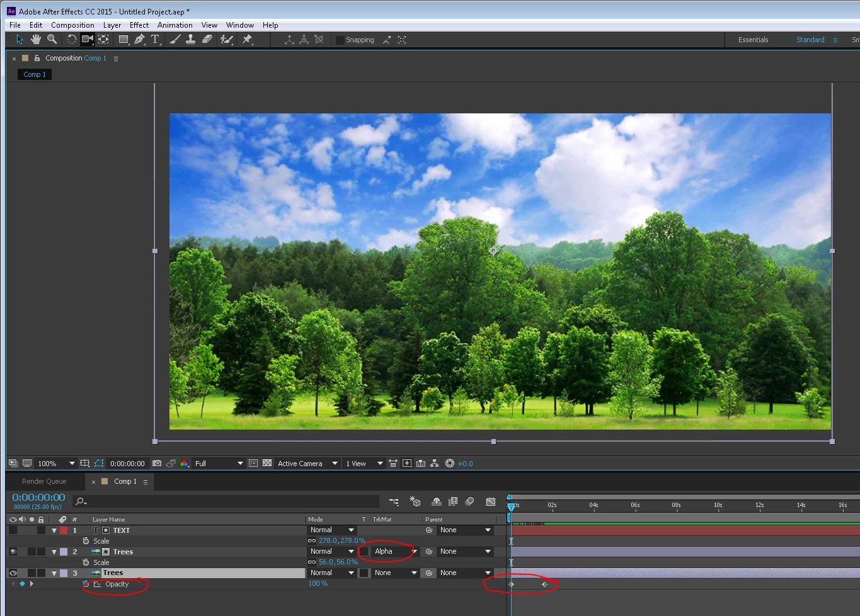The image size is (860, 616).
Task: Open the Animation menu
Action: click(175, 25)
